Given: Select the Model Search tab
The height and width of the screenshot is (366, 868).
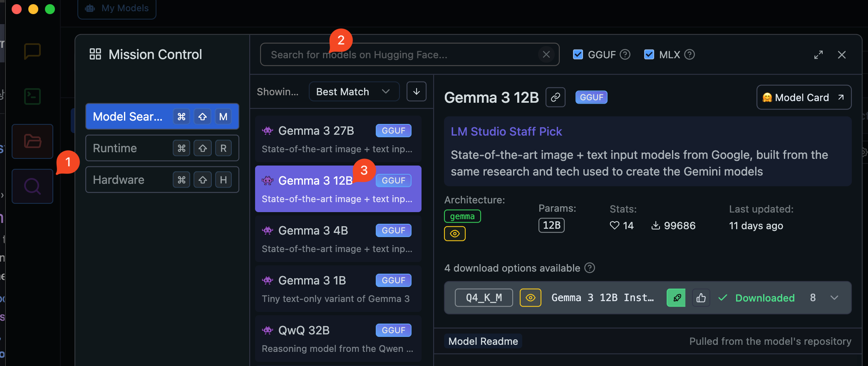Looking at the screenshot, I should tap(162, 116).
